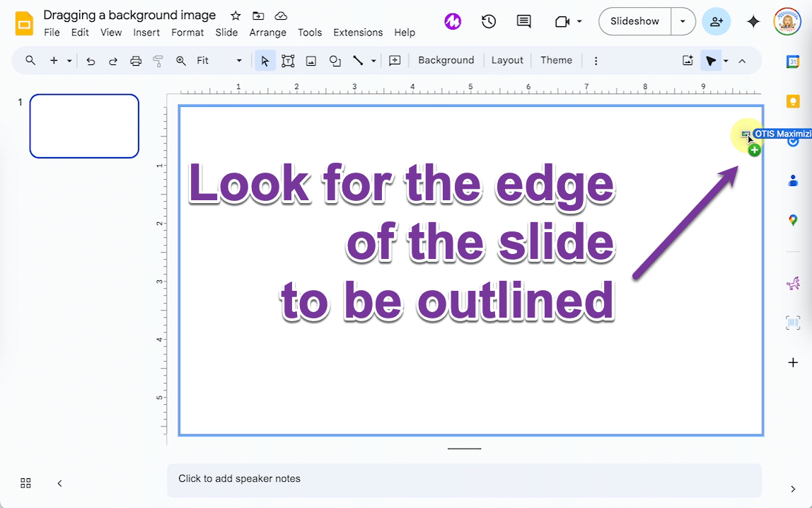
Task: Open the Arrange menu
Action: pos(268,32)
